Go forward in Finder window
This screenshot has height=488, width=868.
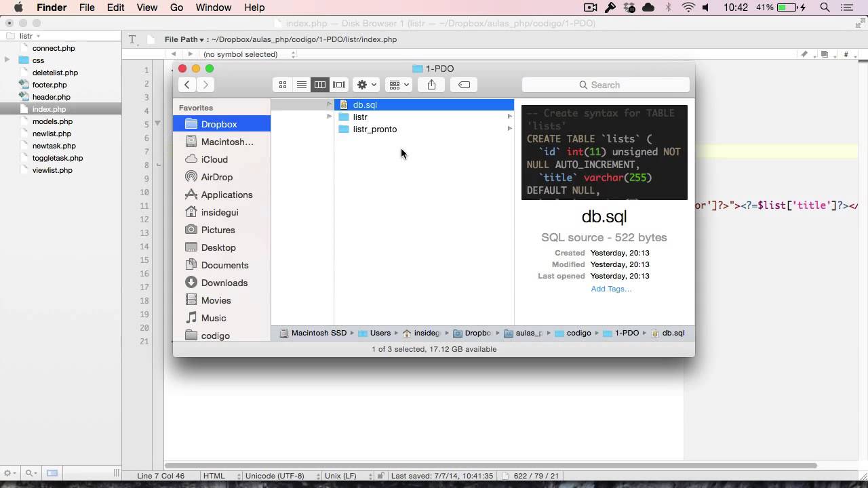point(205,85)
